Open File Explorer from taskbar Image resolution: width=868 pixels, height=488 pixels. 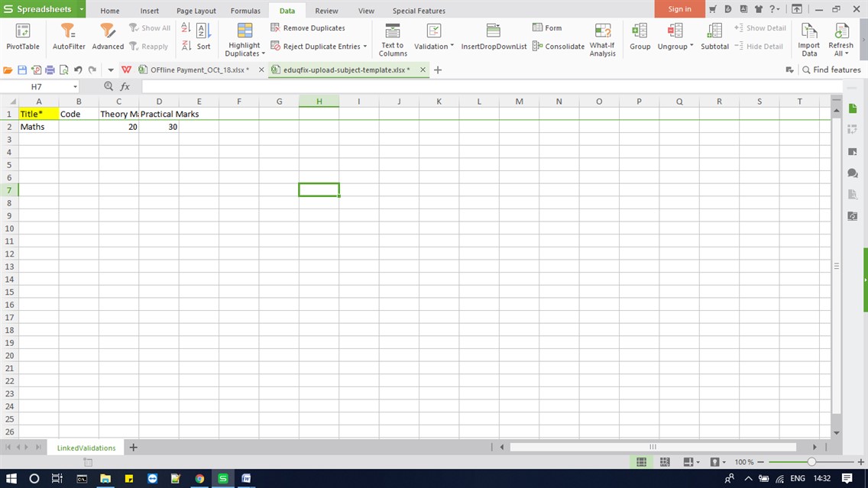(105, 478)
